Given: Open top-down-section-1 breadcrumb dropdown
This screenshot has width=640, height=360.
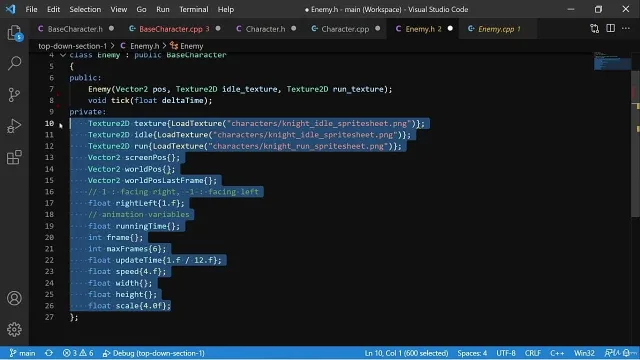Looking at the screenshot, I should click(x=72, y=46).
